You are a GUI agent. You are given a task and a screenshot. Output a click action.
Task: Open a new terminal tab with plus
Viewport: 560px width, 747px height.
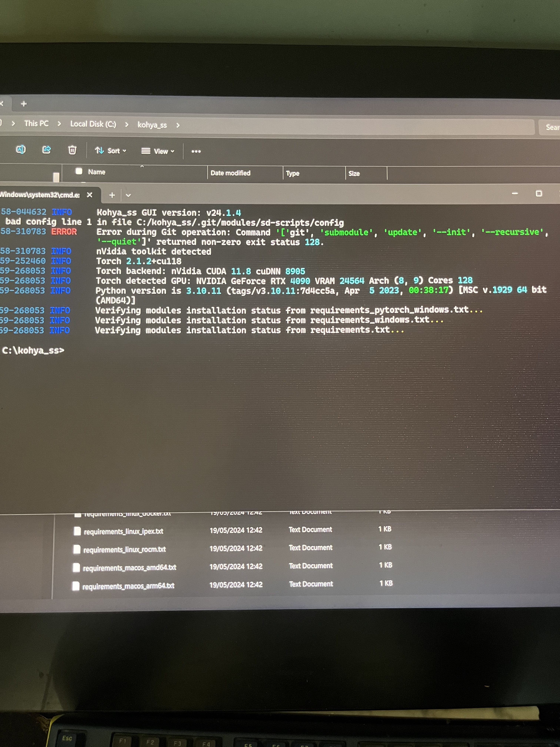click(x=112, y=195)
